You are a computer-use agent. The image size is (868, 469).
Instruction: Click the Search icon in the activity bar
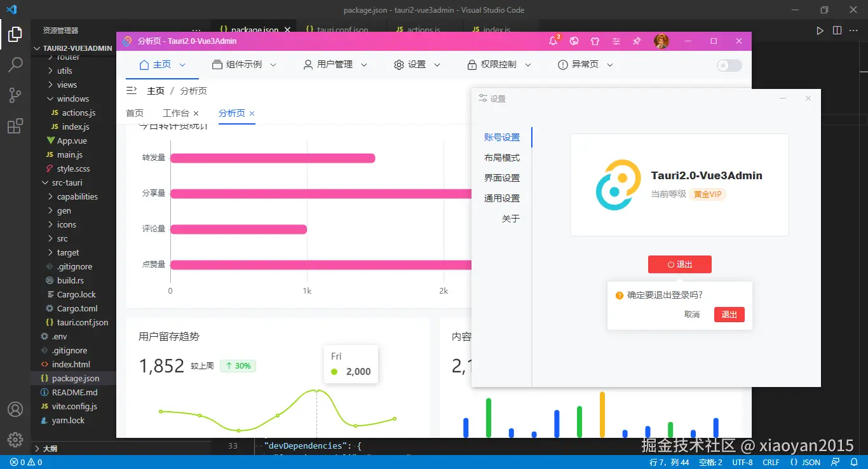15,64
